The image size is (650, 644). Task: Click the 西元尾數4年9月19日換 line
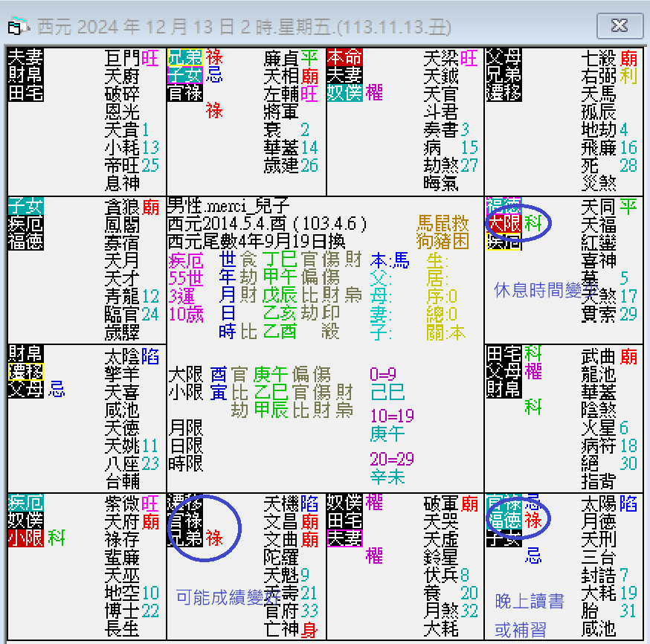[256, 242]
